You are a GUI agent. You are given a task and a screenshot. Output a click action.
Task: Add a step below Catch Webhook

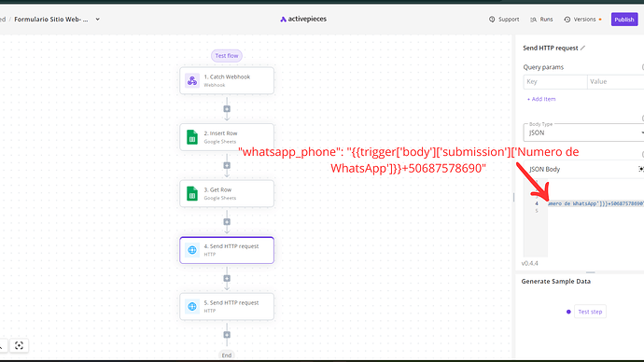[x=227, y=109]
